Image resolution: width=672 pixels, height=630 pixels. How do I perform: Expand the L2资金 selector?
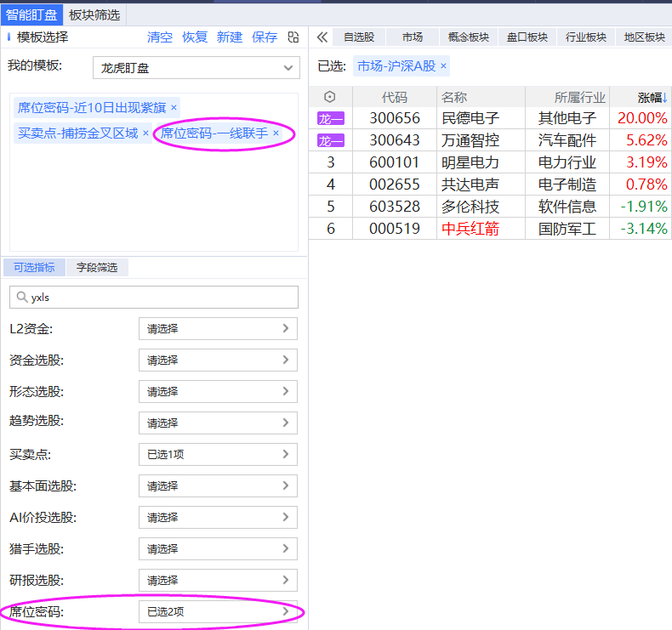tap(218, 328)
